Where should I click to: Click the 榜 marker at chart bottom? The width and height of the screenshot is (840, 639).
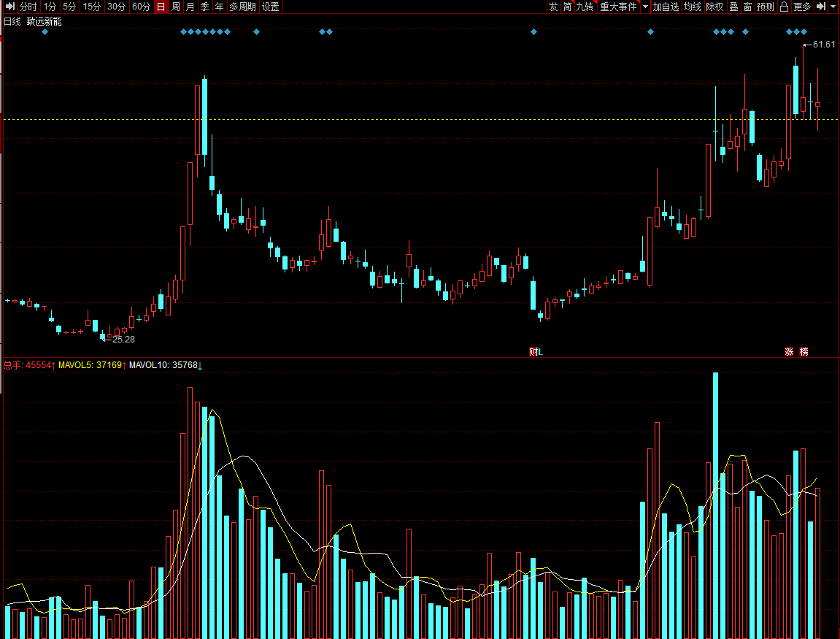(804, 352)
